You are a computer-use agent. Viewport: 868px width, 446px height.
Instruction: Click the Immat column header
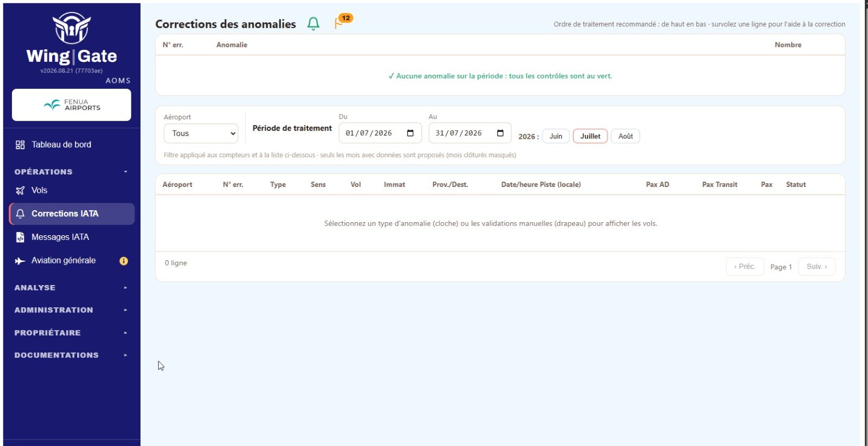coord(394,185)
